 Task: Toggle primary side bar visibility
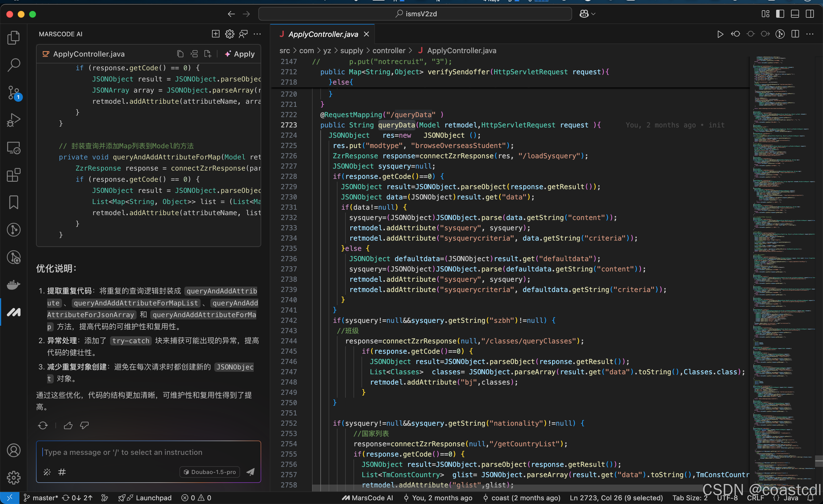(x=780, y=14)
